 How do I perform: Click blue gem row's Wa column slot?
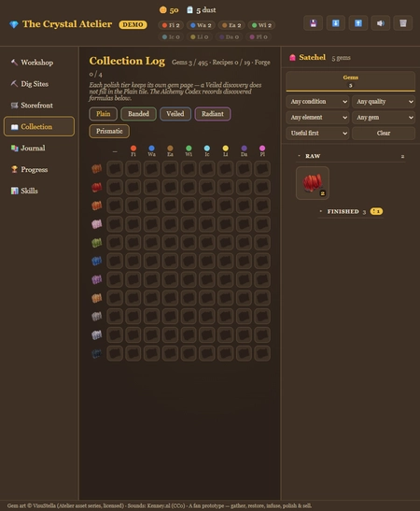pos(152,261)
